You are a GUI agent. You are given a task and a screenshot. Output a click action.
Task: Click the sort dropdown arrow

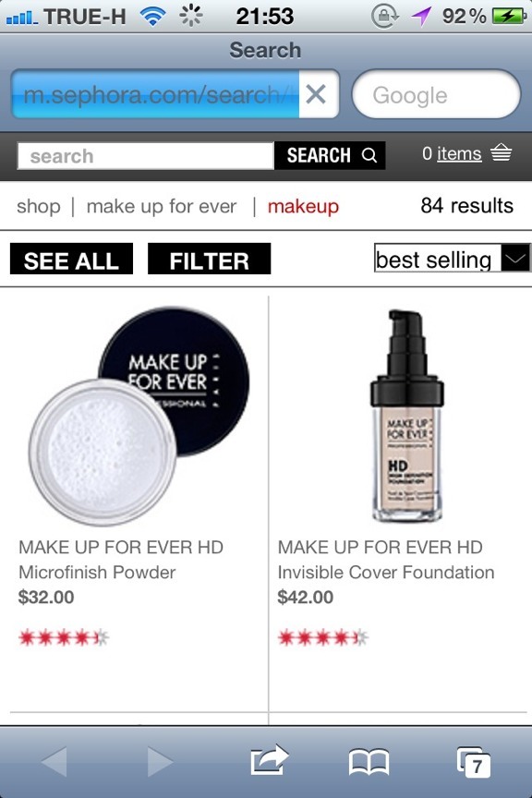(515, 258)
